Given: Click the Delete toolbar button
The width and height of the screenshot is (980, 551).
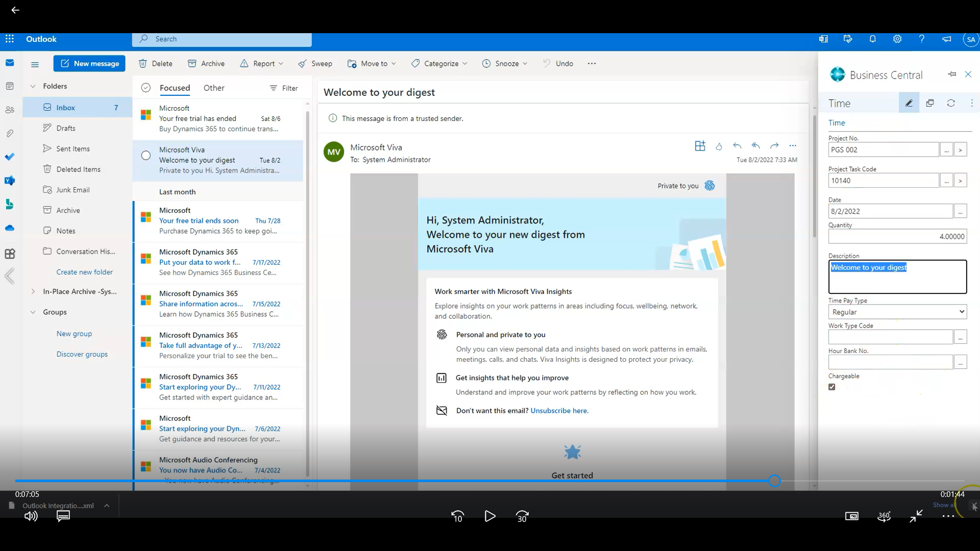Looking at the screenshot, I should click(x=156, y=64).
